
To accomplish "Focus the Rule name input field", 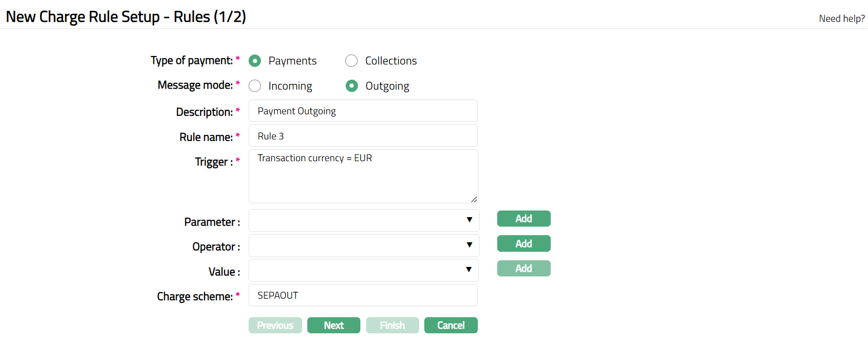I will [363, 136].
